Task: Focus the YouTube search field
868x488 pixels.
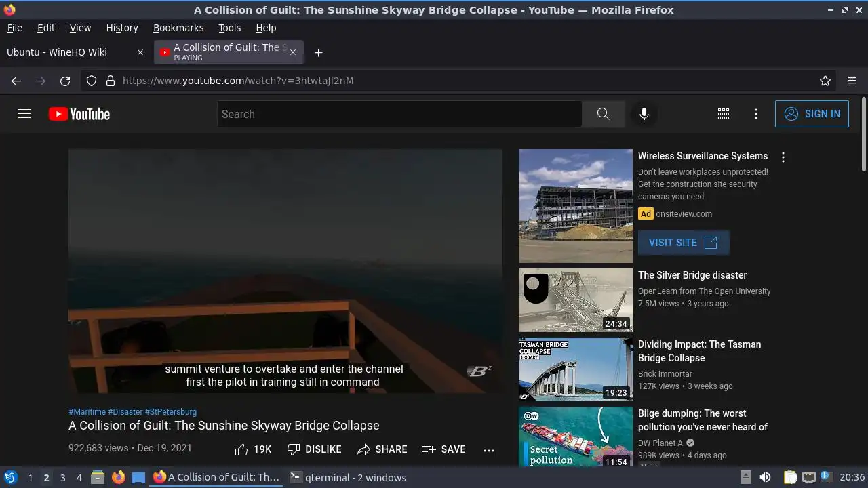Action: pos(399,114)
